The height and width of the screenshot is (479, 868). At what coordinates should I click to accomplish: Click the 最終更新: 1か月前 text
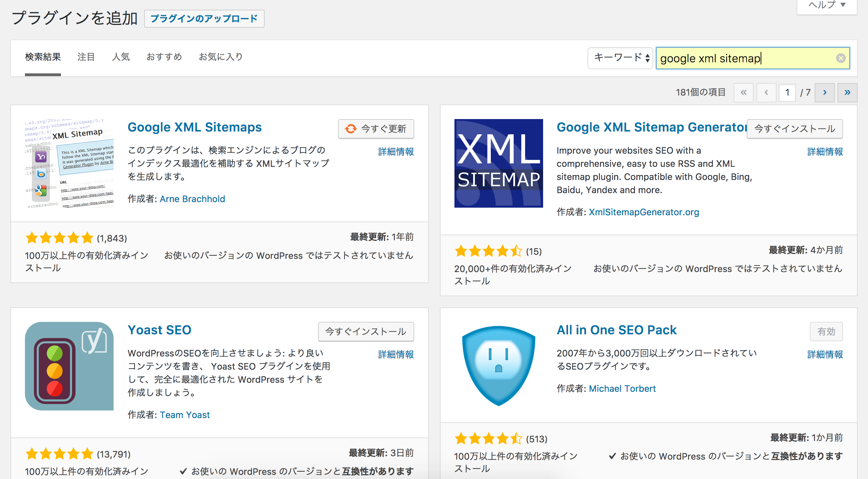coord(806,438)
